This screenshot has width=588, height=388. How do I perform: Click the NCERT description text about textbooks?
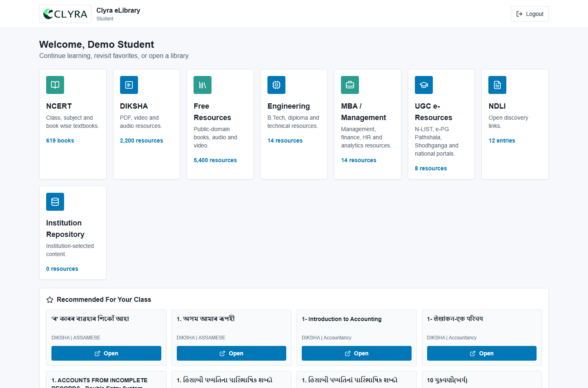[x=73, y=122]
